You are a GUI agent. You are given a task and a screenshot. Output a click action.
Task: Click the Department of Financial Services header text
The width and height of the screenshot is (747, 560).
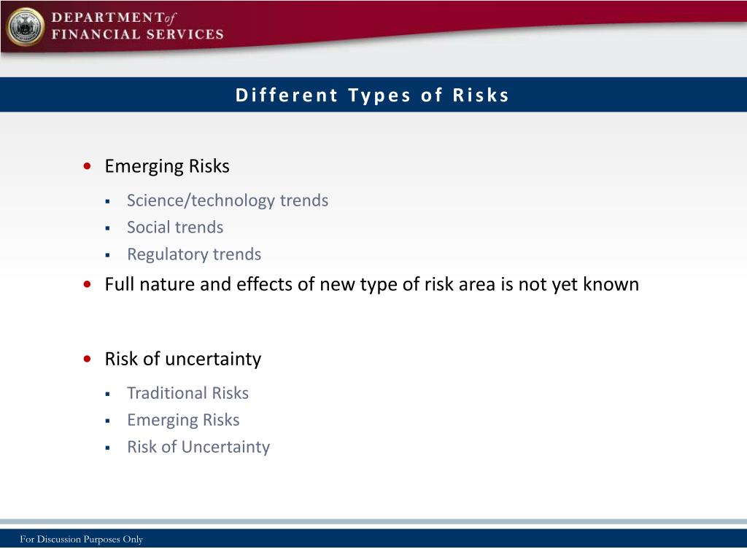[x=138, y=26]
